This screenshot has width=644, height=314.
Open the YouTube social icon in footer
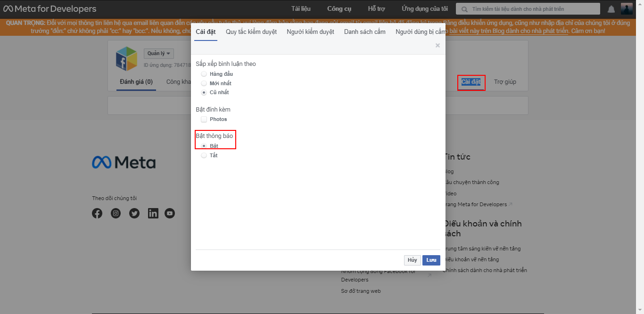(170, 213)
